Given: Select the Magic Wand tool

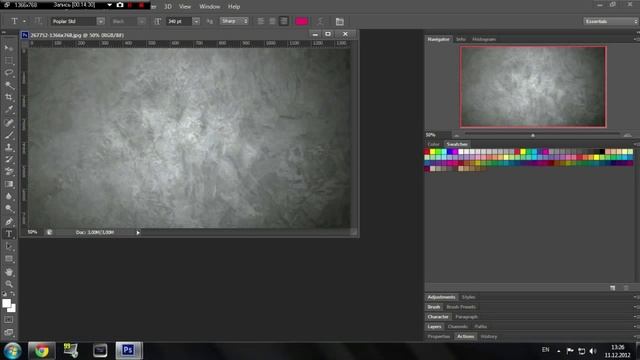Looking at the screenshot, I should 9,85.
